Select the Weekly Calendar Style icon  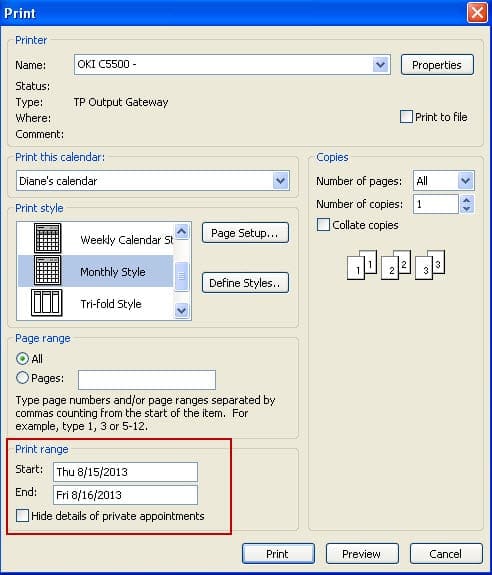click(48, 238)
